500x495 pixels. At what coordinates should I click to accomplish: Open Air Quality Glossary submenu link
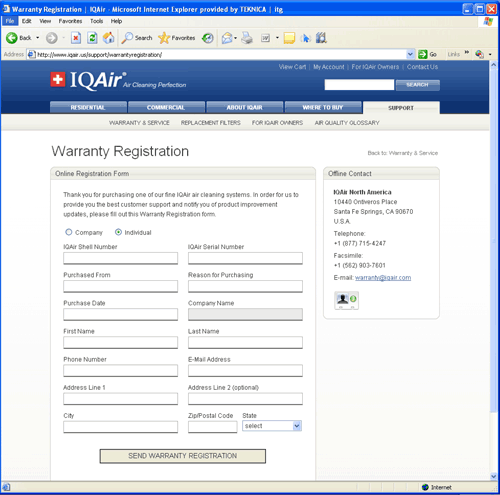pyautogui.click(x=347, y=123)
